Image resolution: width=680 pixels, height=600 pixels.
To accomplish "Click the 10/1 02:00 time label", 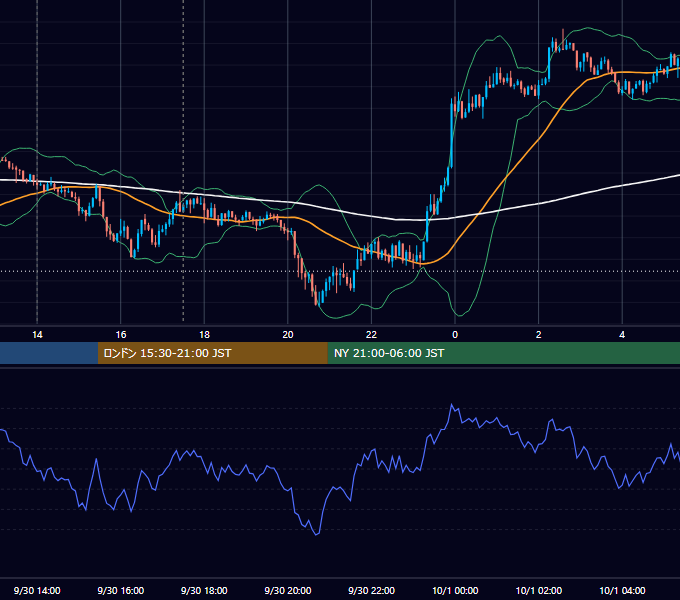I will [x=539, y=590].
